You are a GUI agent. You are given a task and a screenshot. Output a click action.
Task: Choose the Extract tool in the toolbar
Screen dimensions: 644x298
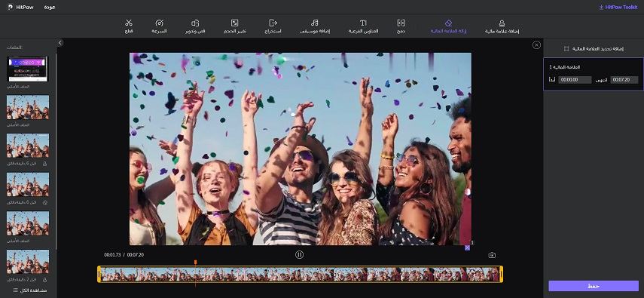pyautogui.click(x=273, y=26)
